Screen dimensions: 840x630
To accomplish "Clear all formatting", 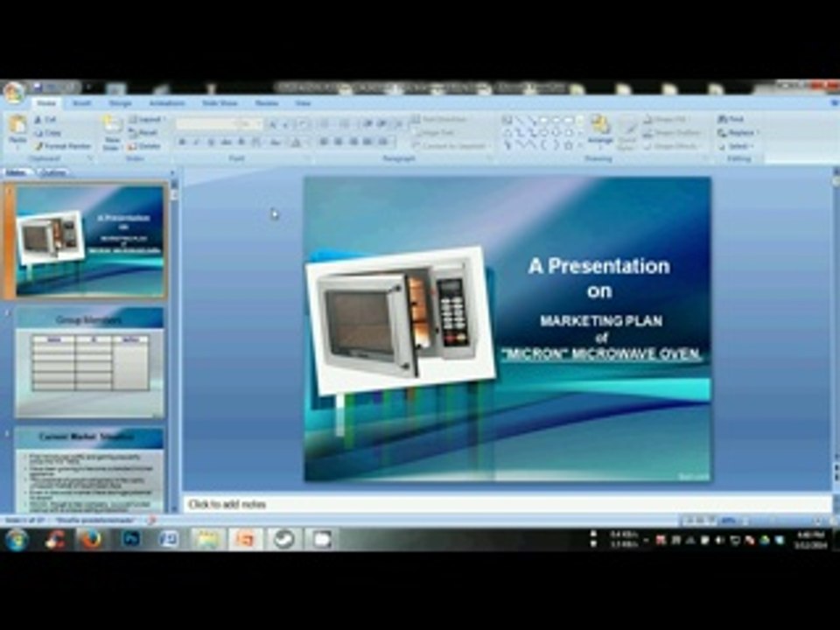I will click(x=304, y=125).
